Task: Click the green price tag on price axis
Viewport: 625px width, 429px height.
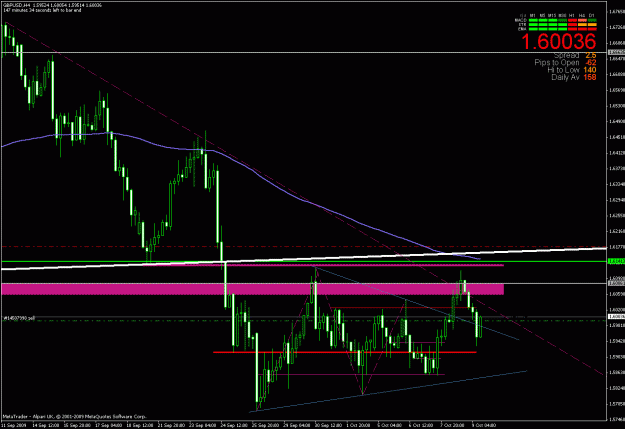Action: (x=616, y=262)
